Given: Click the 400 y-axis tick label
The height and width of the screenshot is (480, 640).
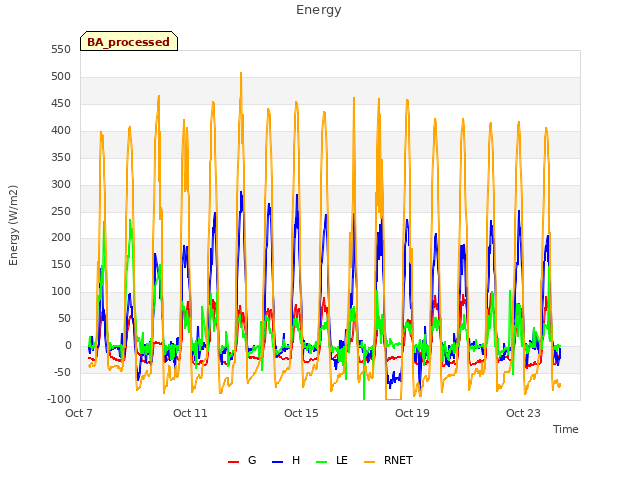Looking at the screenshot, I should coord(61,130).
